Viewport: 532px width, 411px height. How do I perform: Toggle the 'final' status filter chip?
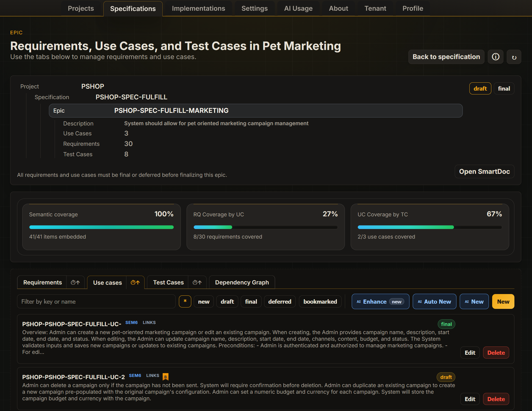pyautogui.click(x=251, y=301)
